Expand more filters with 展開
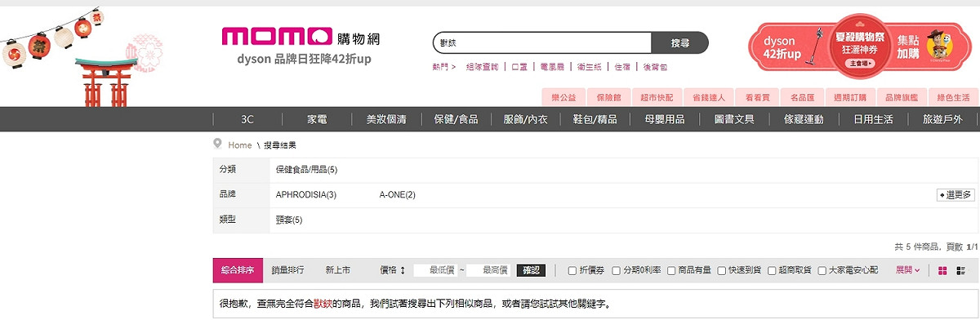Image resolution: width=980 pixels, height=320 pixels. click(x=907, y=270)
